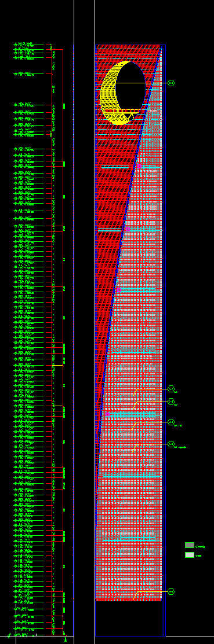
Task: Select the topmost of four grouped hexagon callouts
Action: point(171,388)
